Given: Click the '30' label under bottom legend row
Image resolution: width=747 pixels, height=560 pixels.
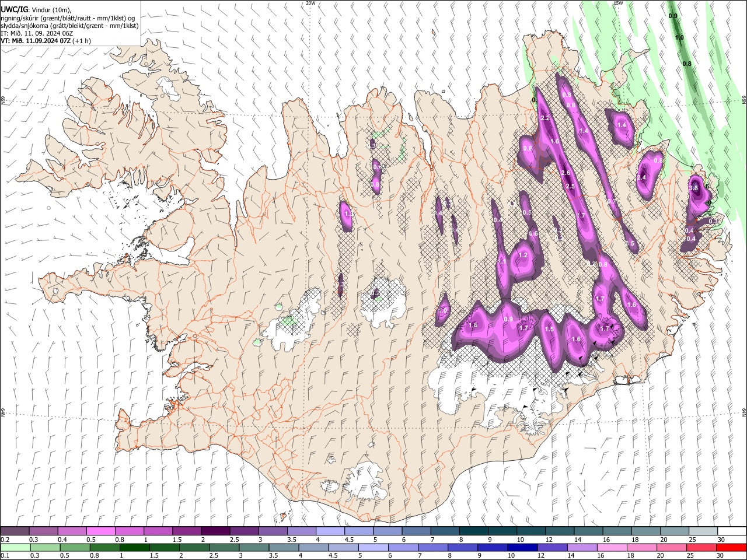Looking at the screenshot, I should pos(721,556).
